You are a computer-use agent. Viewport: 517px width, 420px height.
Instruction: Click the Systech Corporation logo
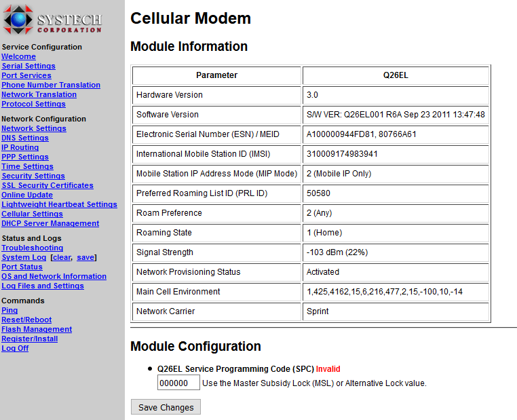(53, 20)
